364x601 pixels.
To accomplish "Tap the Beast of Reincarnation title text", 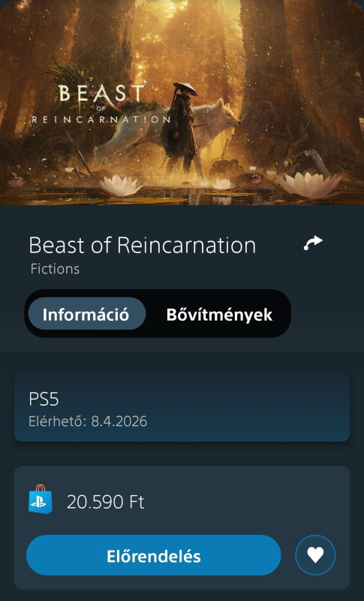I will tap(142, 245).
